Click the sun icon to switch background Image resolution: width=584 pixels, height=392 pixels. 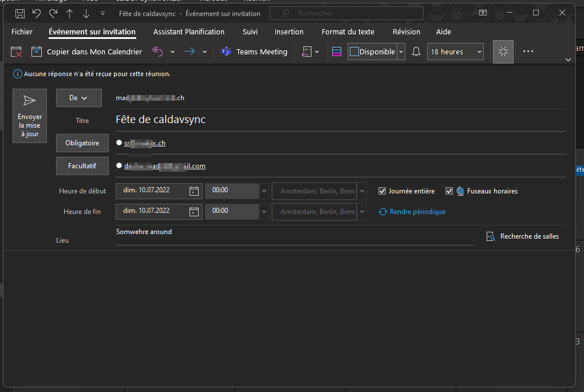tap(503, 52)
